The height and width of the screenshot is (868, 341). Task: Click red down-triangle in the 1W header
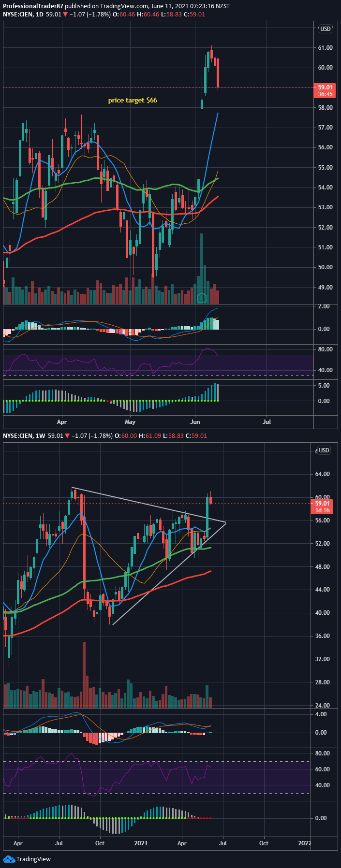pyautogui.click(x=67, y=436)
